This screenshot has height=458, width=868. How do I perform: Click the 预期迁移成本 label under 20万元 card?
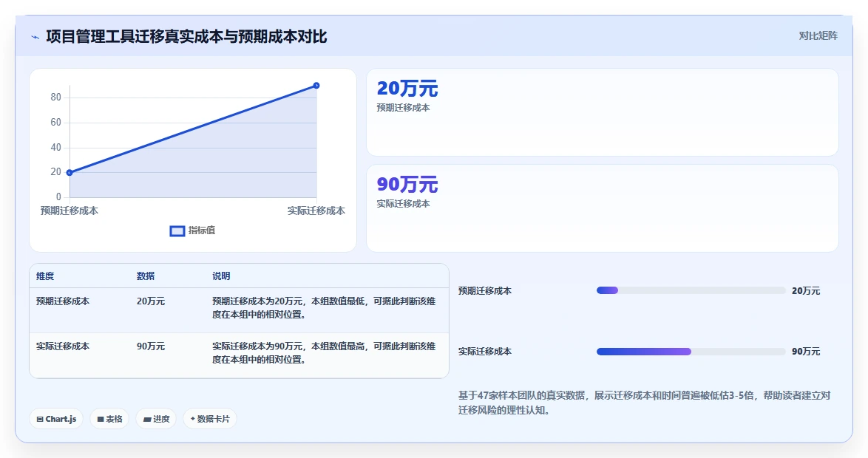[403, 108]
